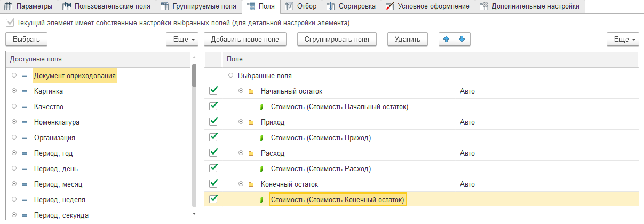Click blue field icon beside Период, день

[25, 169]
